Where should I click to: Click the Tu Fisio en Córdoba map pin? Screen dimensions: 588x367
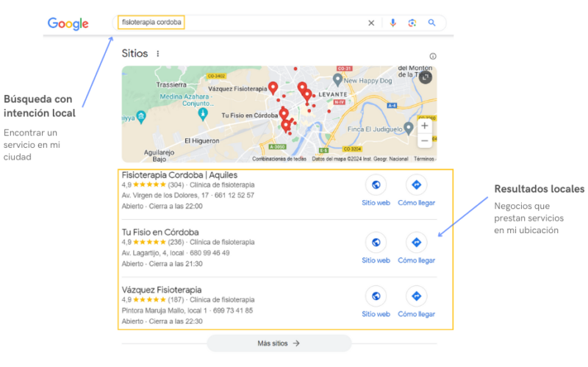(x=284, y=113)
